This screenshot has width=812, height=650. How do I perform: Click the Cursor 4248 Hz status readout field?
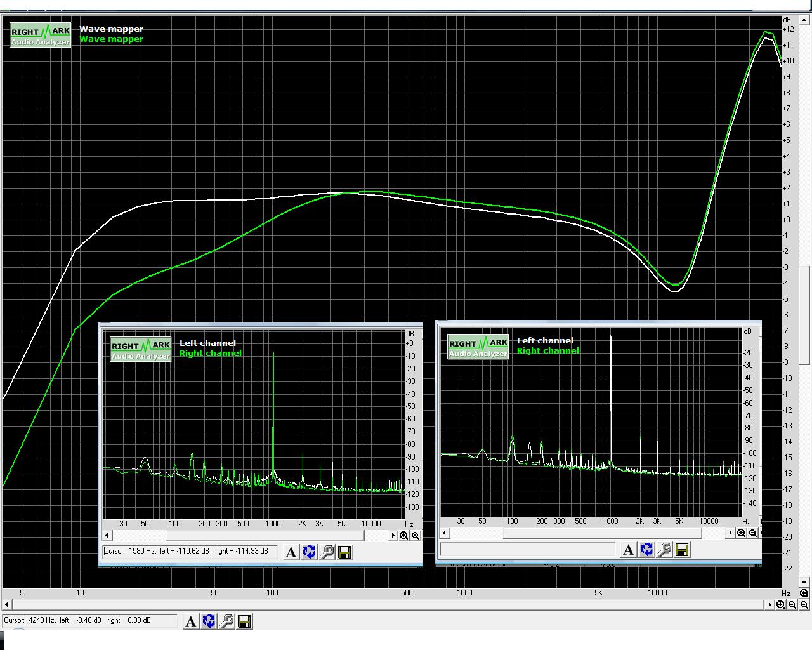pyautogui.click(x=89, y=621)
